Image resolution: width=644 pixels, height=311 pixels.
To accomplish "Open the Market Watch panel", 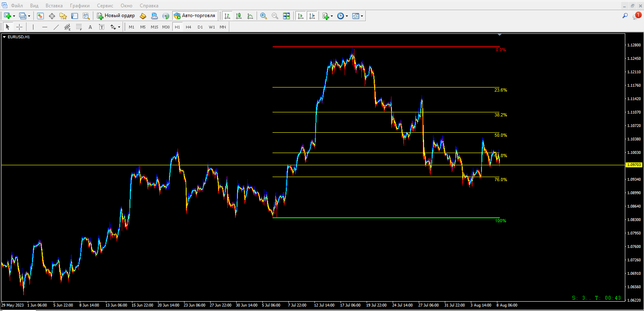I will tap(40, 16).
